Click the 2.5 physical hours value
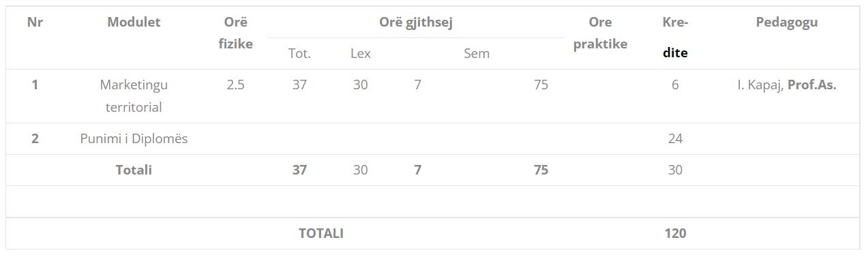Screen dimensions: 868x257 tap(235, 85)
